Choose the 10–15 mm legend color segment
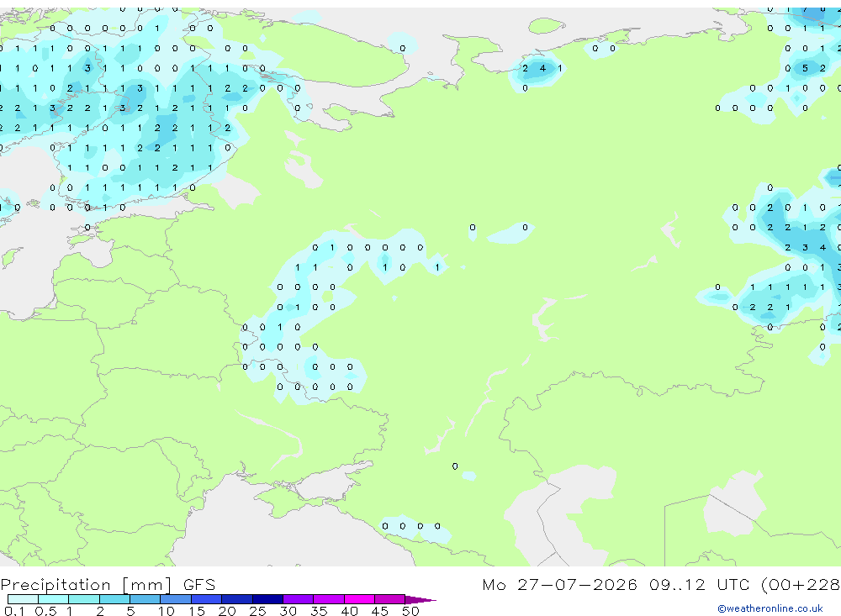The width and height of the screenshot is (841, 616). pos(176,599)
